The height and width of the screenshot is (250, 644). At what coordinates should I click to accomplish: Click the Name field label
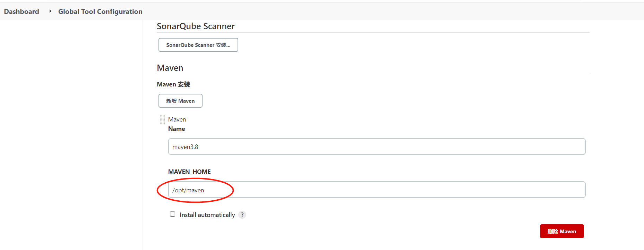[x=177, y=129]
